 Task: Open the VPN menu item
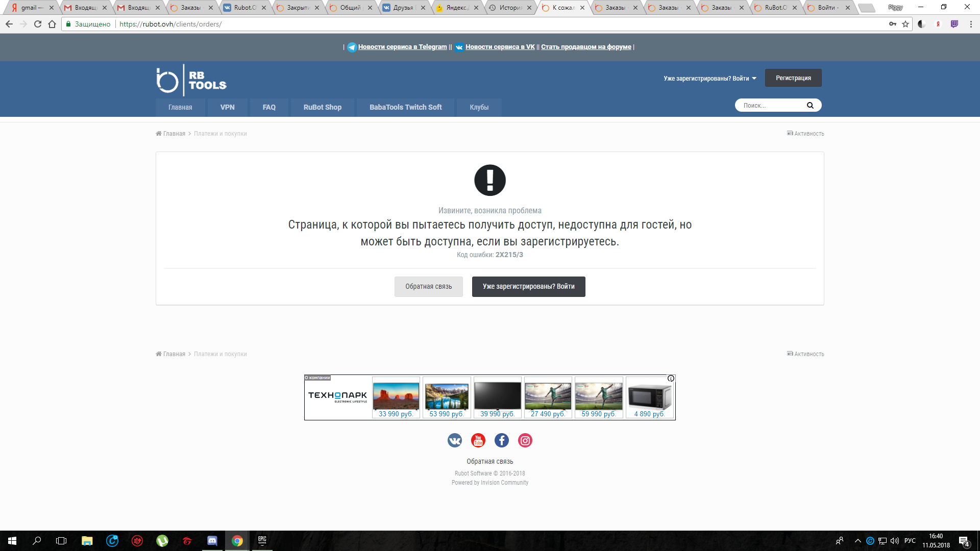(x=227, y=107)
